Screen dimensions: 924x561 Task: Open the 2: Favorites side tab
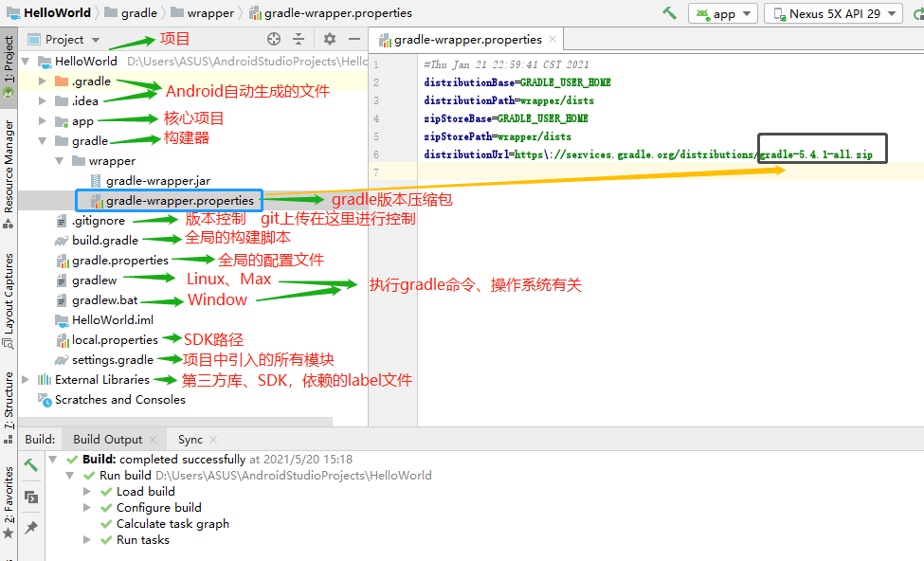point(9,501)
